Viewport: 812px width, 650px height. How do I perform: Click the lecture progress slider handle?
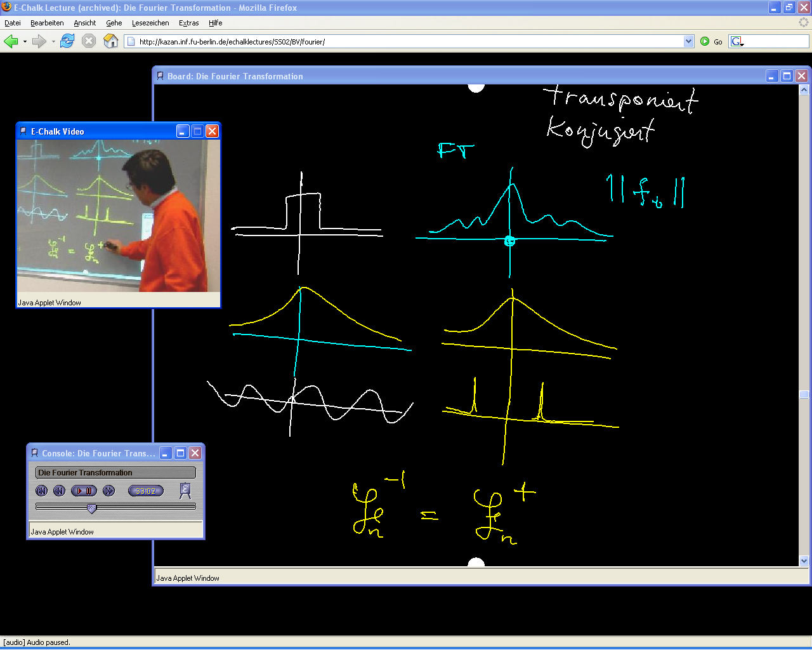[x=92, y=508]
